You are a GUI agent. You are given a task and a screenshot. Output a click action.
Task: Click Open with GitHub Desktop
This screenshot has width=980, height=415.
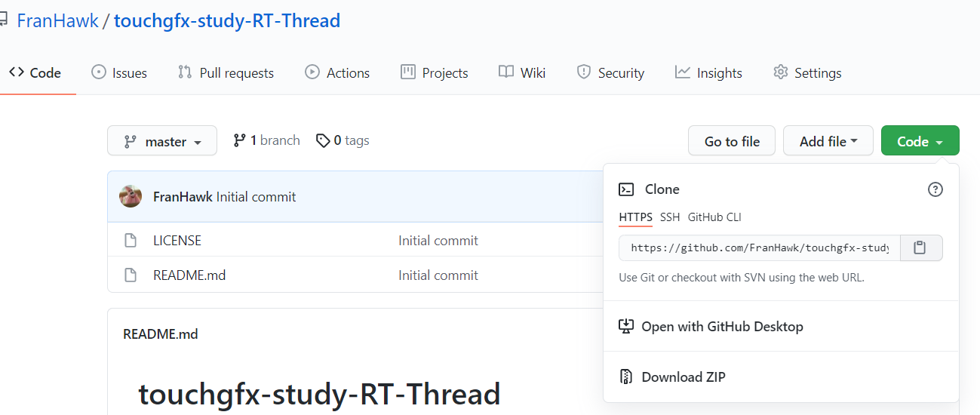coord(722,327)
